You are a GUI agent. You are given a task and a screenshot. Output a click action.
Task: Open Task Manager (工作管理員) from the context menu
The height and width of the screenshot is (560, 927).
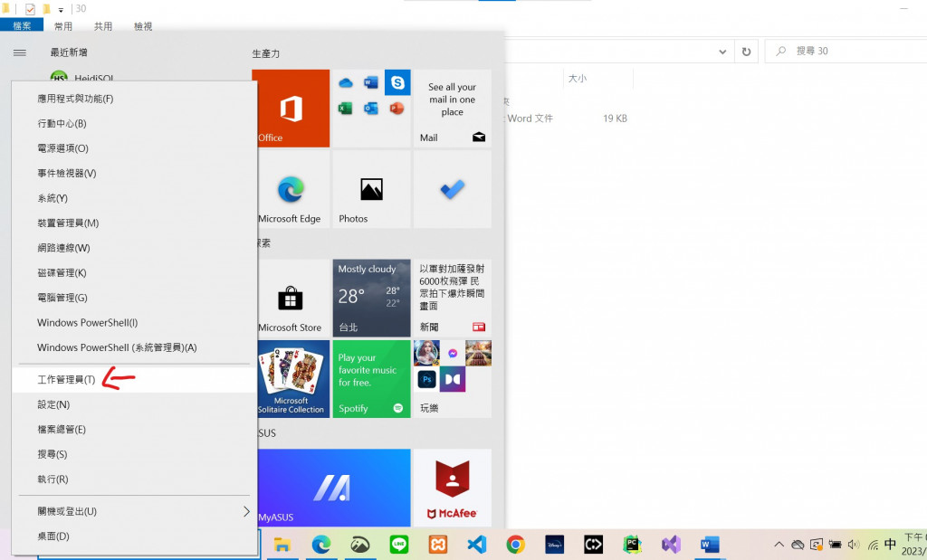[134, 379]
